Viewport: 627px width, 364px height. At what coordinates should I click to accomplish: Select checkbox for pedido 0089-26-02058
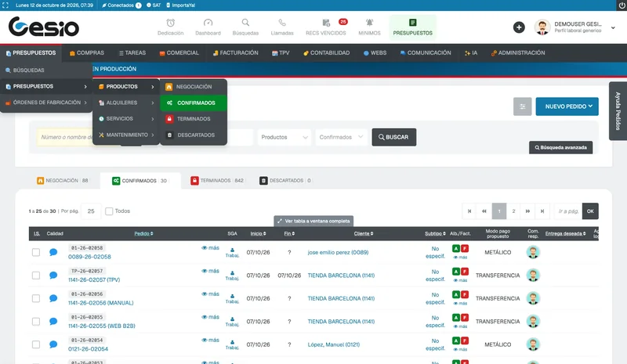pos(36,252)
